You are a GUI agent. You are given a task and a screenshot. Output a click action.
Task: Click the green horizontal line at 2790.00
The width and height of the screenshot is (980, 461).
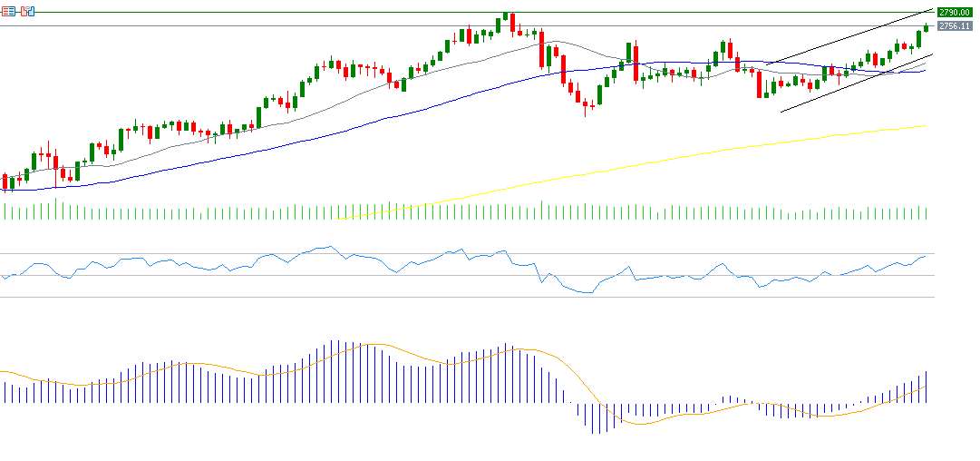272,12
